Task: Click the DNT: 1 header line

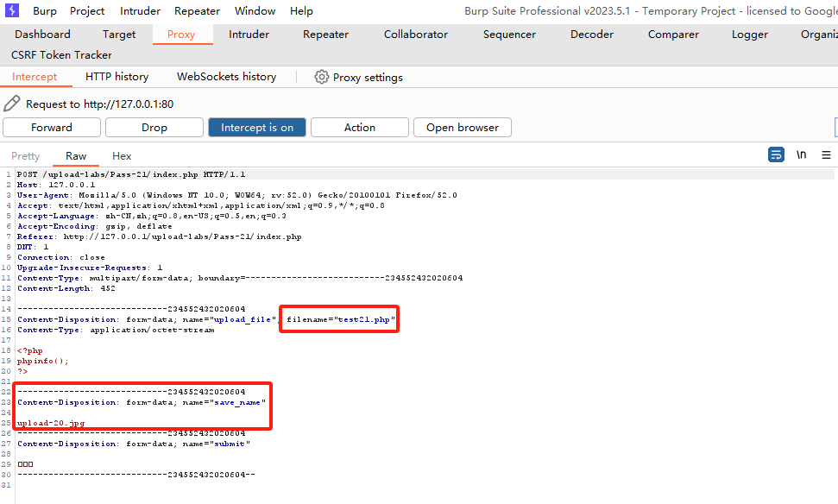Action: click(33, 248)
